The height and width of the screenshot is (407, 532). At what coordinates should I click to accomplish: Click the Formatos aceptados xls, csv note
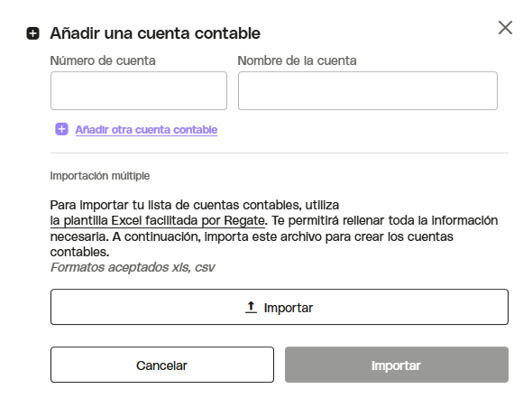pyautogui.click(x=133, y=267)
